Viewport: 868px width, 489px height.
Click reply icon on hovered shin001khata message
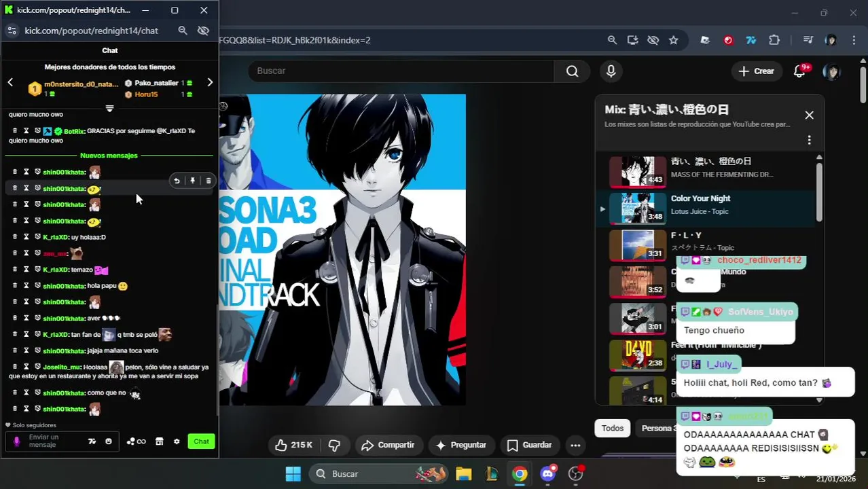[177, 181]
